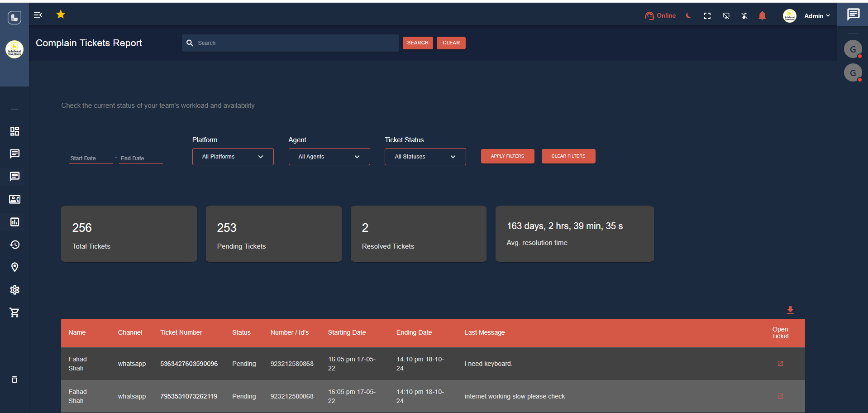868x413 pixels.
Task: Expand the All Platforms dropdown
Action: coord(233,157)
